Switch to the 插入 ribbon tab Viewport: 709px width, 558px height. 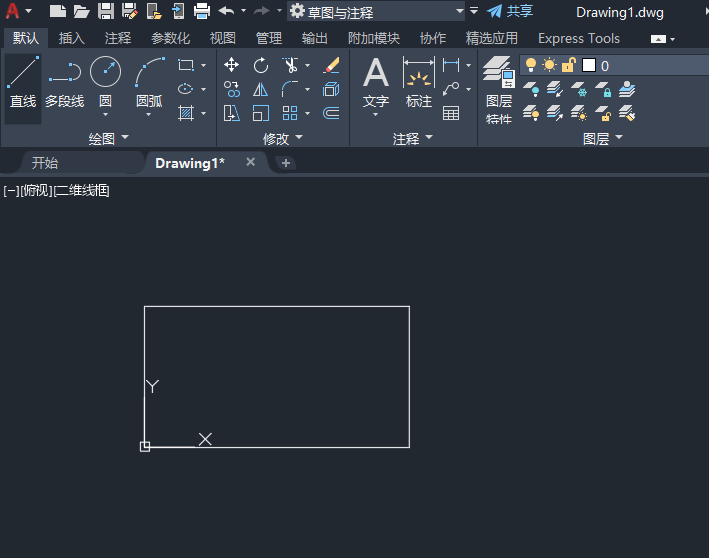(x=72, y=38)
